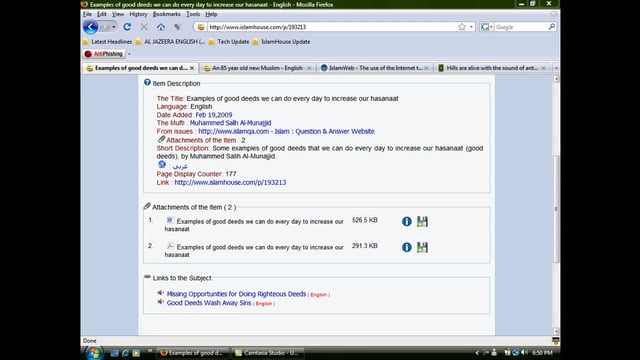This screenshot has height=360, width=640.
Task: Open Muhammed Salih Al-Munajjid mufti link
Action: pos(230,123)
